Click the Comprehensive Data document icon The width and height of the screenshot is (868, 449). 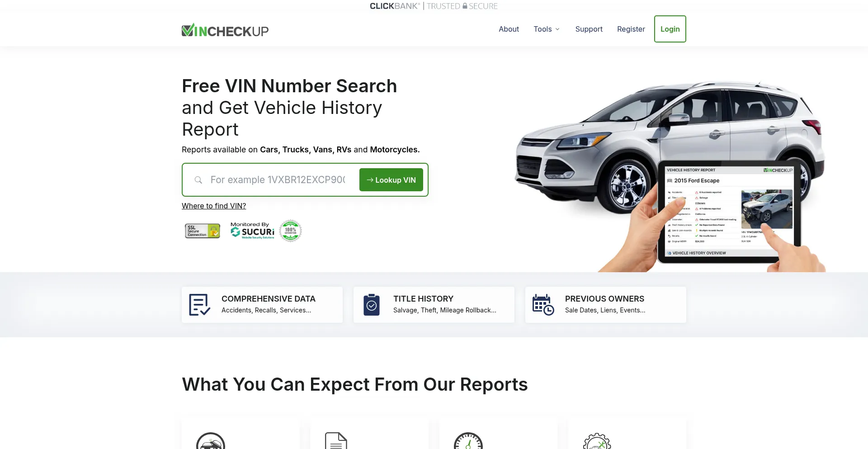click(x=199, y=305)
